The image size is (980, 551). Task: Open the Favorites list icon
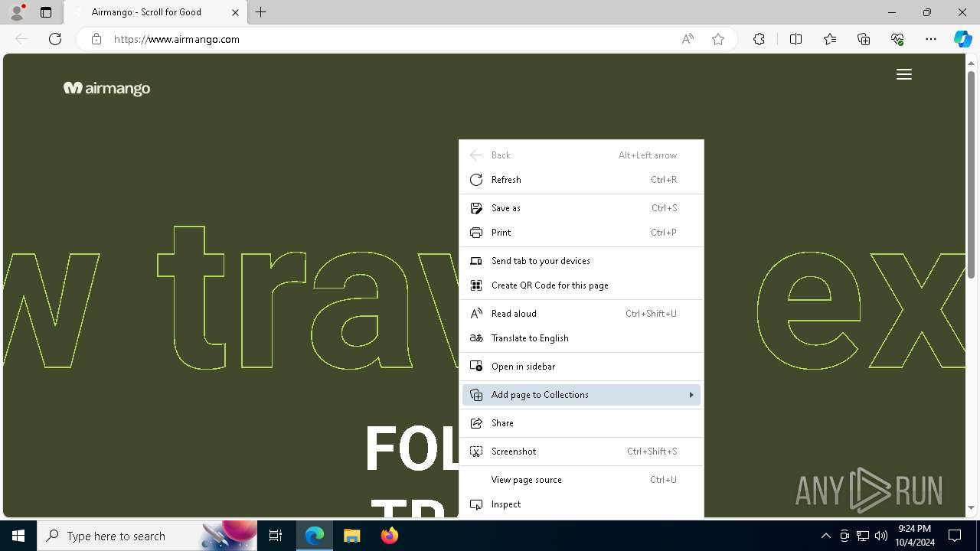pos(830,39)
